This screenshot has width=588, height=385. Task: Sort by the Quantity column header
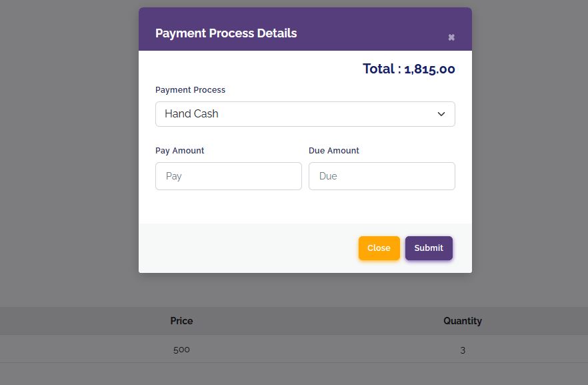[x=463, y=321]
